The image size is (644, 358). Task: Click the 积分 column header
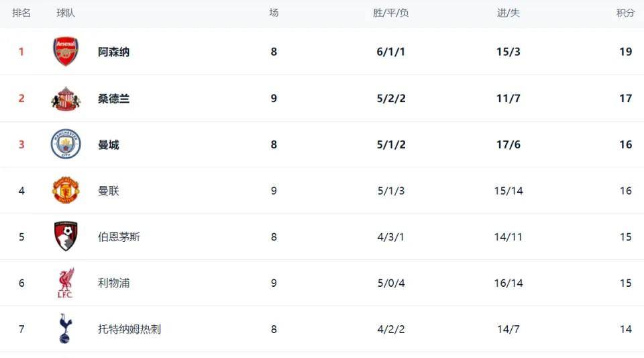[x=625, y=13]
